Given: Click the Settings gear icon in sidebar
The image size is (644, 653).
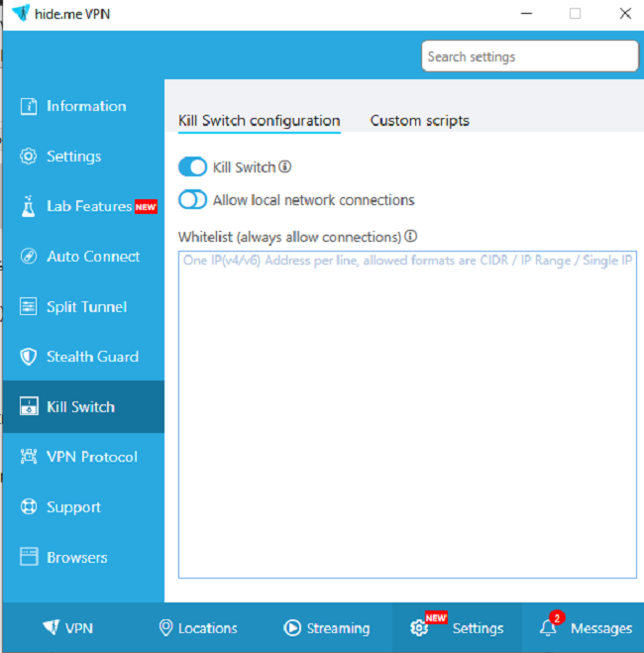Looking at the screenshot, I should pos(29,157).
